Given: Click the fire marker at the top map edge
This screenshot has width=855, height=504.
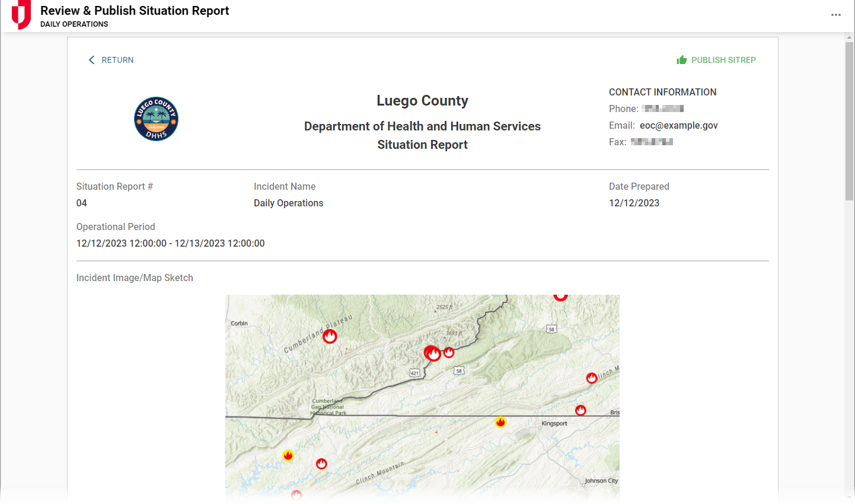Looking at the screenshot, I should [x=560, y=295].
